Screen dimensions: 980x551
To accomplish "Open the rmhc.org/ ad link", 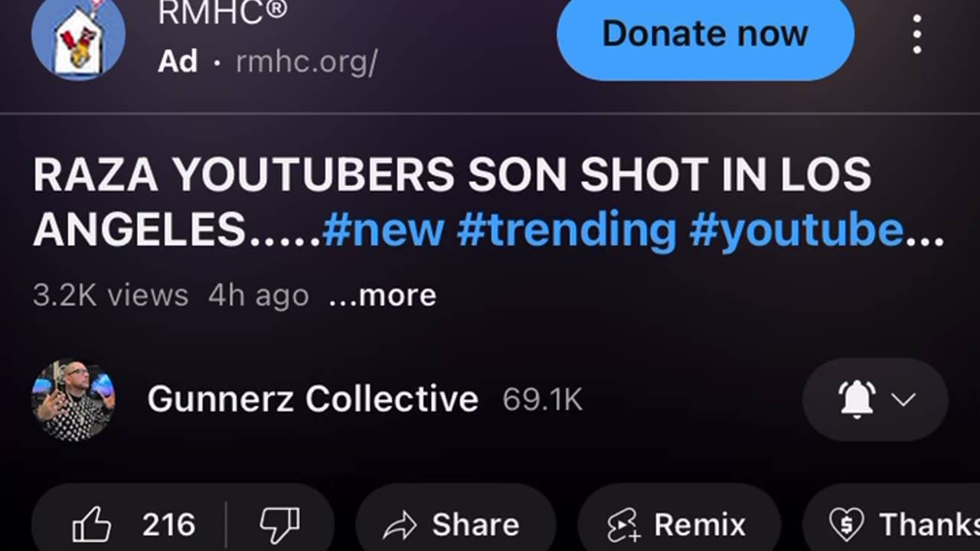I will pyautogui.click(x=306, y=61).
